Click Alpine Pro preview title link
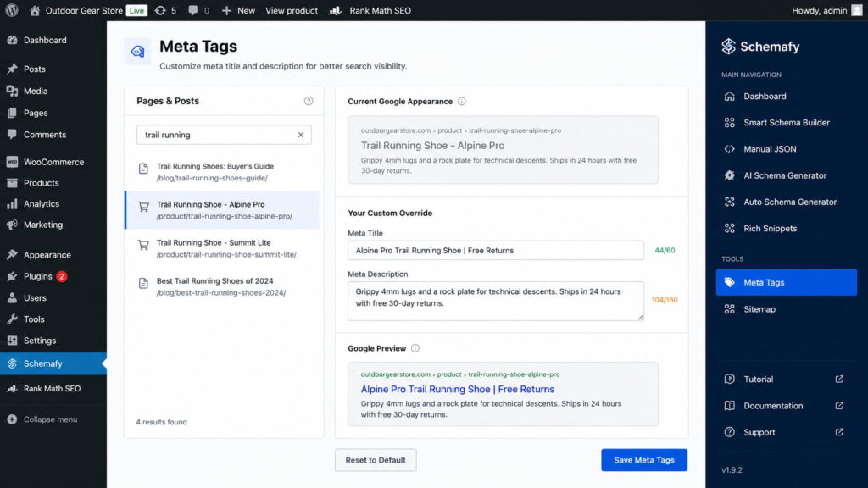Screen dimensions: 868x488 tap(457, 389)
